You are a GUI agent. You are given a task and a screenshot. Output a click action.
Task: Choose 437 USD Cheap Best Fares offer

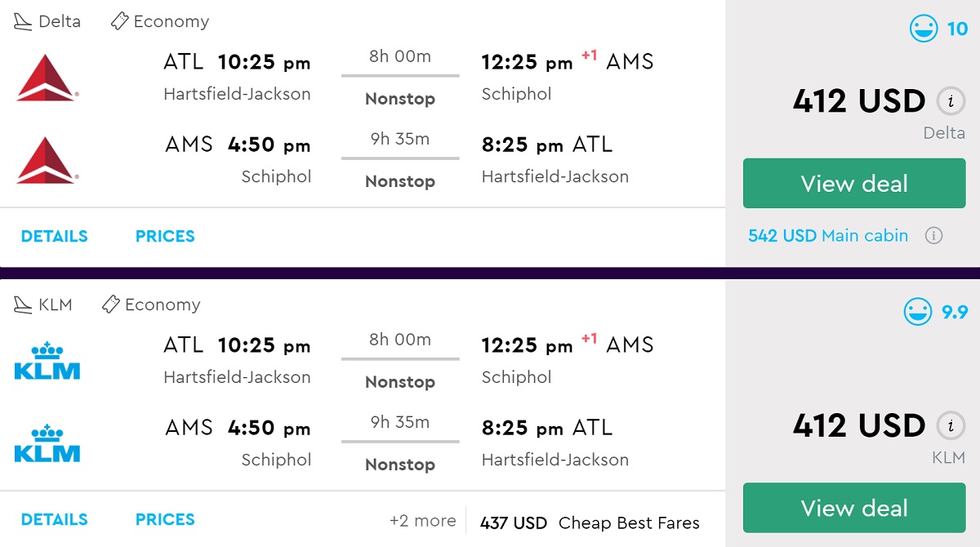tap(590, 523)
